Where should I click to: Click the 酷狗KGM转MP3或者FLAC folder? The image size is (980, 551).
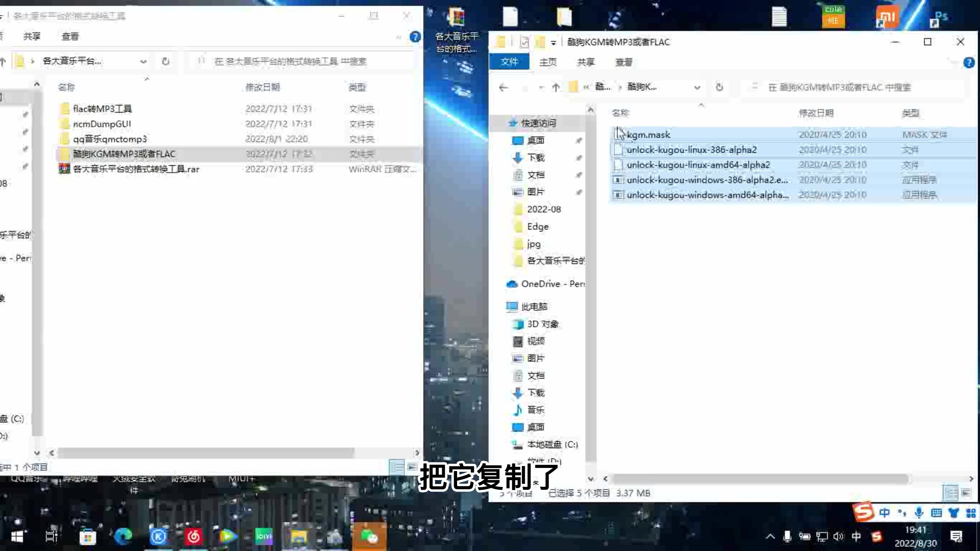pos(124,153)
